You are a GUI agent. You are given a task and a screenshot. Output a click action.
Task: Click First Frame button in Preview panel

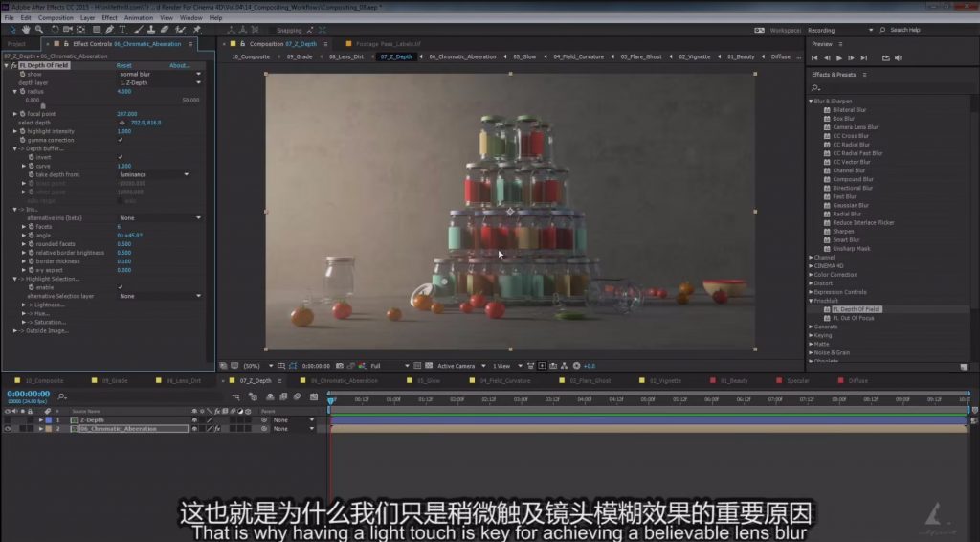click(x=814, y=58)
